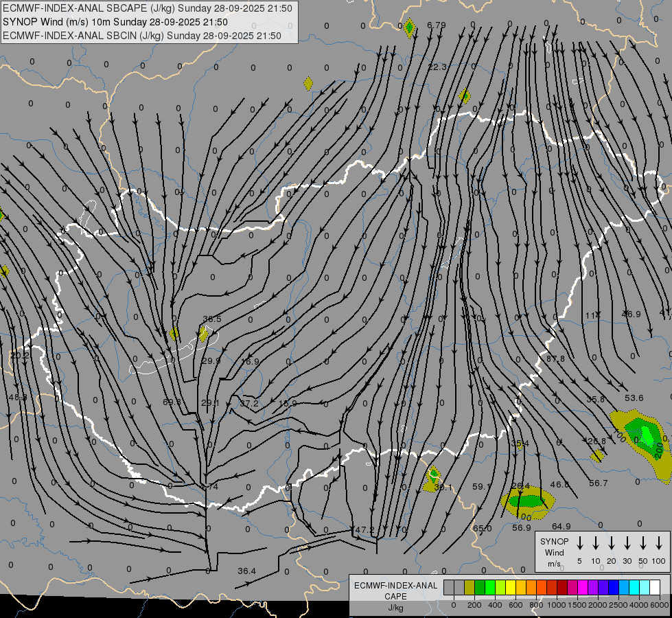This screenshot has height=618, width=672.
Task: Click the 36.4 value near the bottom
Action: [247, 571]
